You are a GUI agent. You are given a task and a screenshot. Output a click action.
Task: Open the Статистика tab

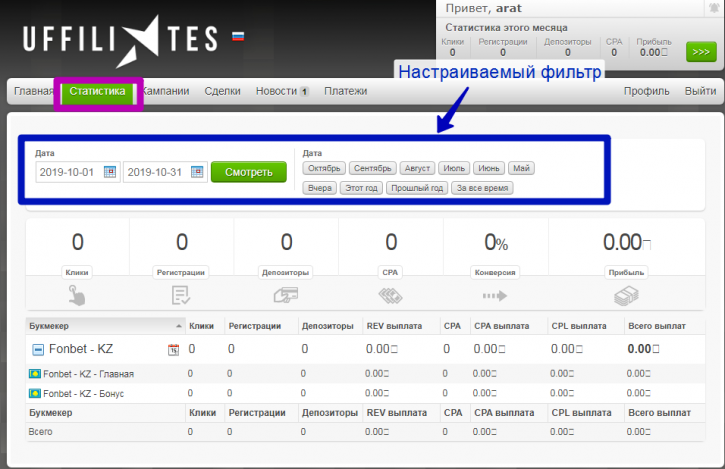click(x=98, y=91)
